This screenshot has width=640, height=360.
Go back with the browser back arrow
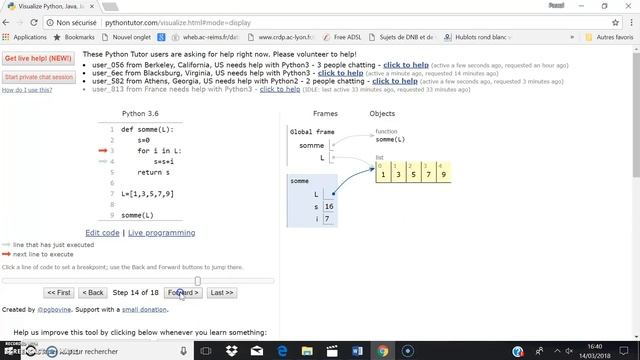coord(6,23)
